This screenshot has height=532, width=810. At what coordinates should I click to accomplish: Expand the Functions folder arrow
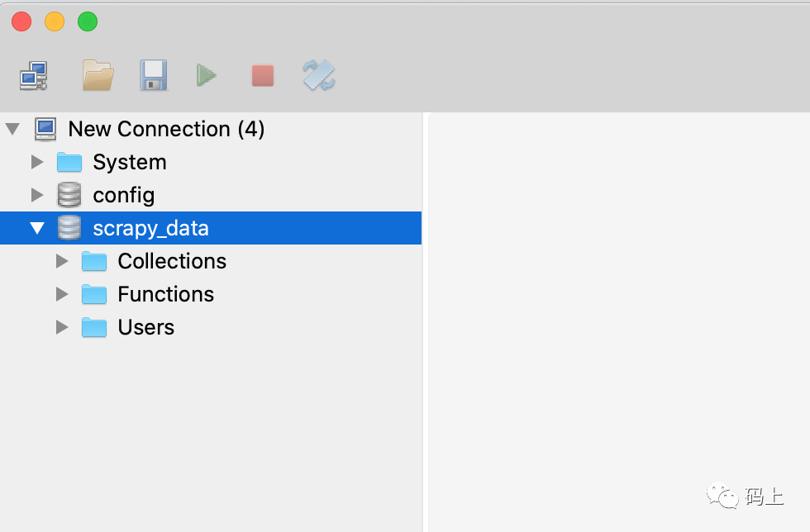coord(62,294)
